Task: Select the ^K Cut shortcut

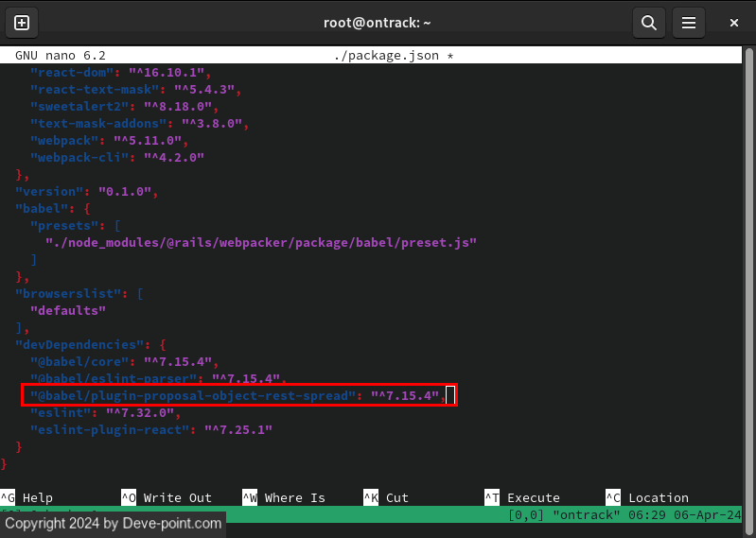Action: click(386, 497)
